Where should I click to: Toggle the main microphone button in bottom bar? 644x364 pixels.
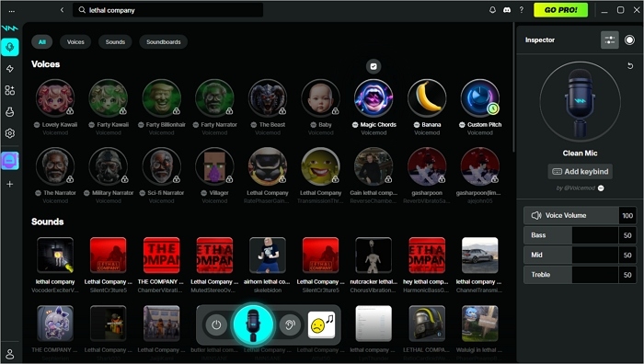253,324
